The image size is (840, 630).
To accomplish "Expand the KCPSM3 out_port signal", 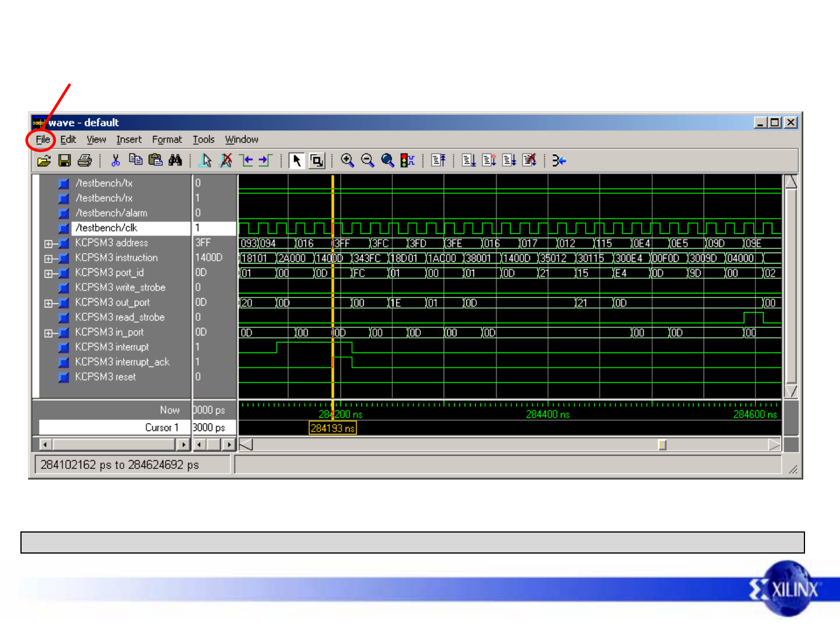I will [x=48, y=303].
